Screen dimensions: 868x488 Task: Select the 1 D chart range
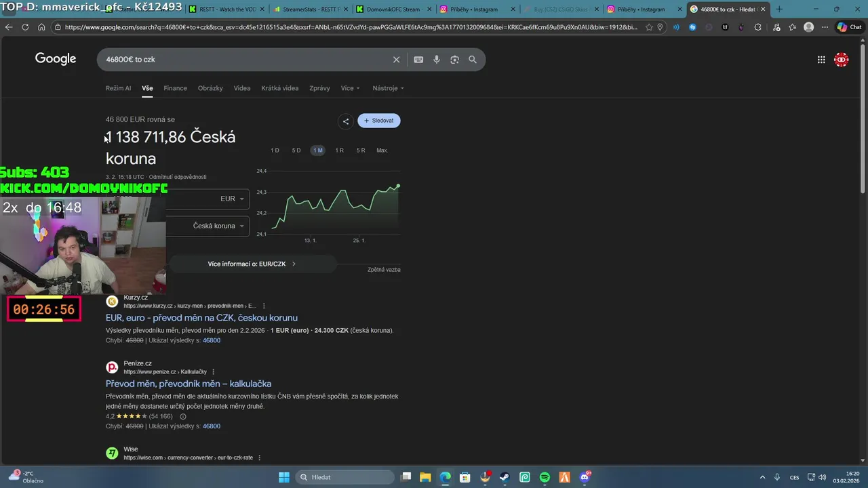(x=275, y=150)
